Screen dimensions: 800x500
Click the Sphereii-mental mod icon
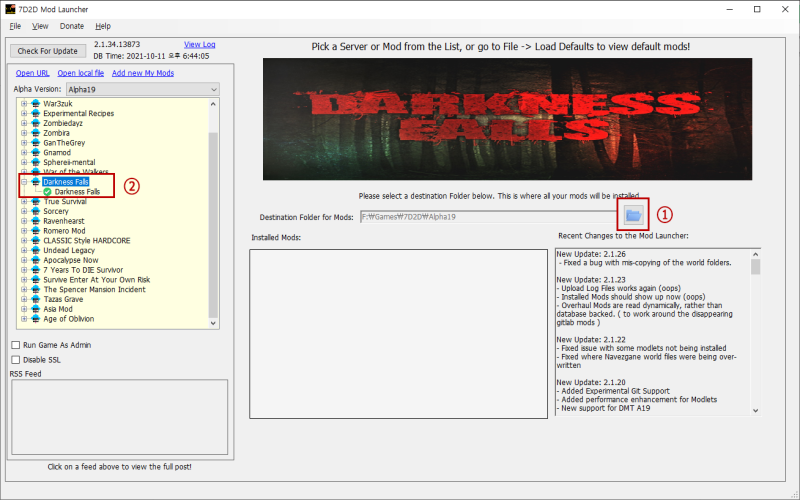click(36, 162)
